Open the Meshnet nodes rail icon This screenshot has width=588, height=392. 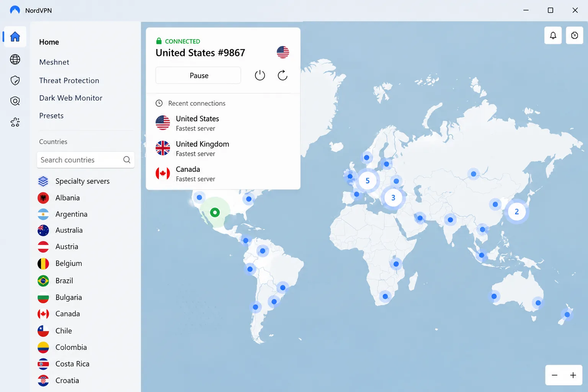coord(15,122)
